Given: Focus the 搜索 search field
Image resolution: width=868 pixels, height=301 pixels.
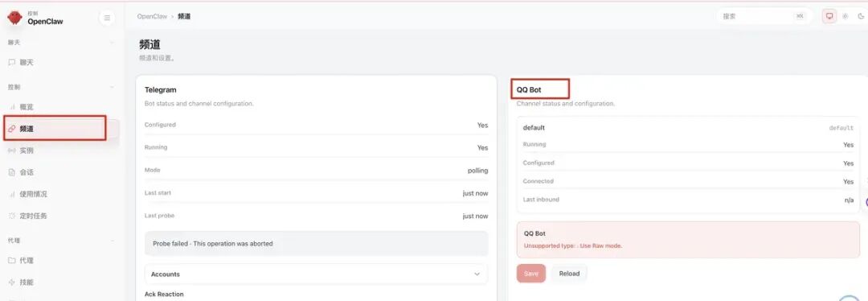Looking at the screenshot, I should 764,16.
